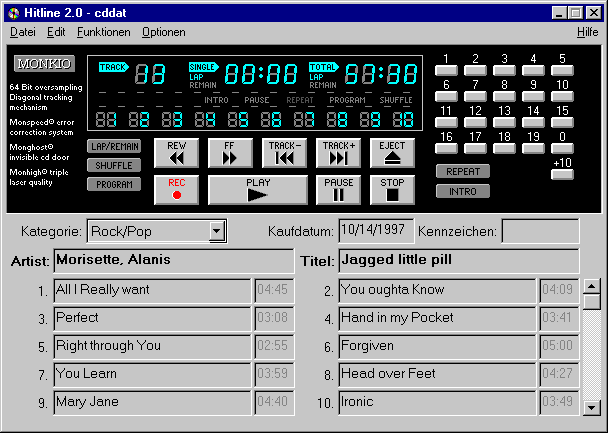The height and width of the screenshot is (433, 608).
Task: Click track 4 field Hand in my Pocket
Action: 437,319
